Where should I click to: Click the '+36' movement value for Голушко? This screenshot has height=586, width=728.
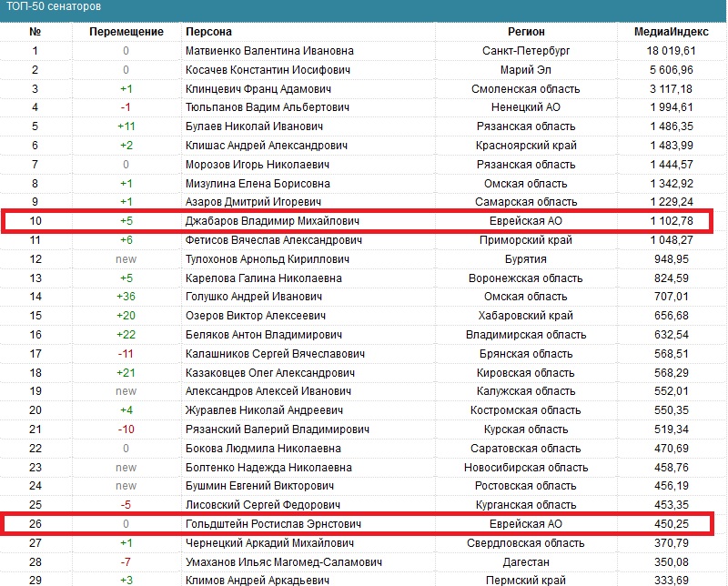[x=126, y=297]
